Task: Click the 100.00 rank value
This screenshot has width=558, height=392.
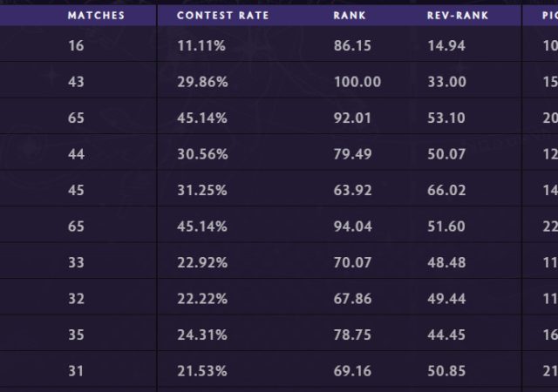Action: [x=357, y=82]
